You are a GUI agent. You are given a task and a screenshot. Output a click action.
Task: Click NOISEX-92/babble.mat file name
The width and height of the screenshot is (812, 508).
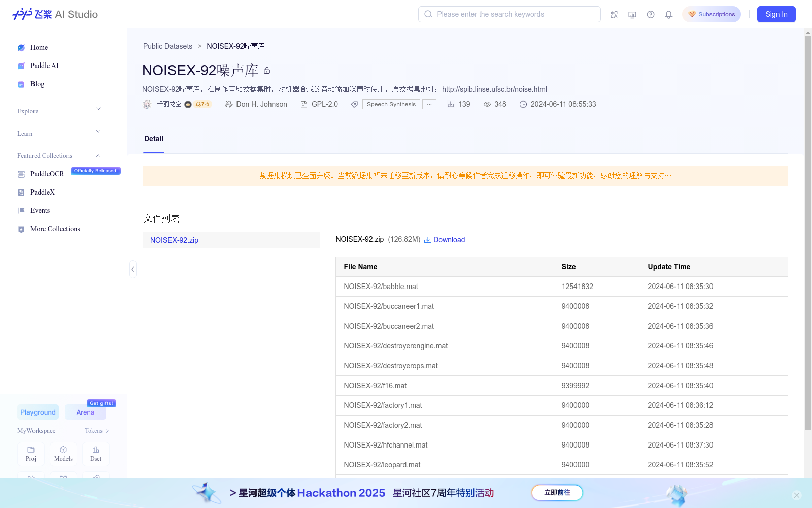pyautogui.click(x=381, y=287)
